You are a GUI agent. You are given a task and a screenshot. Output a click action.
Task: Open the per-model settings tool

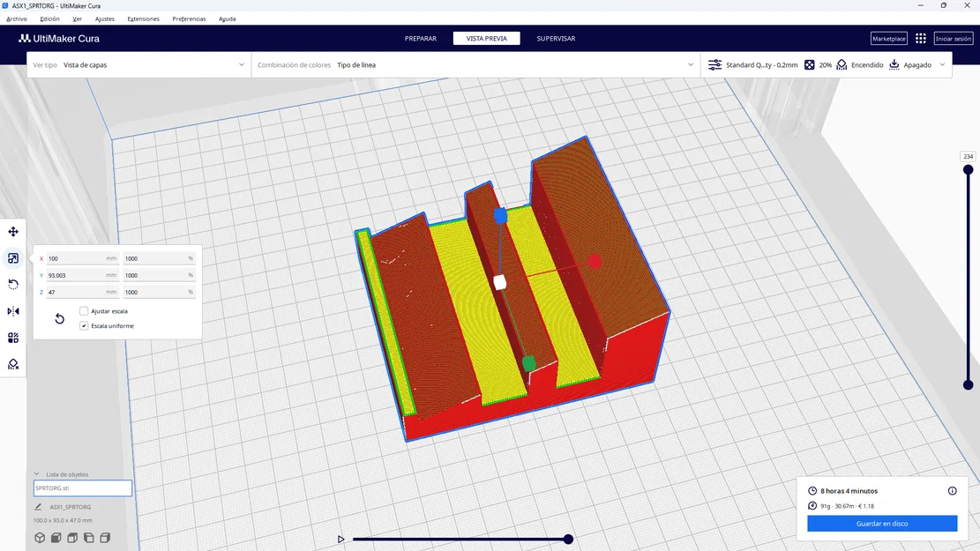click(x=12, y=337)
